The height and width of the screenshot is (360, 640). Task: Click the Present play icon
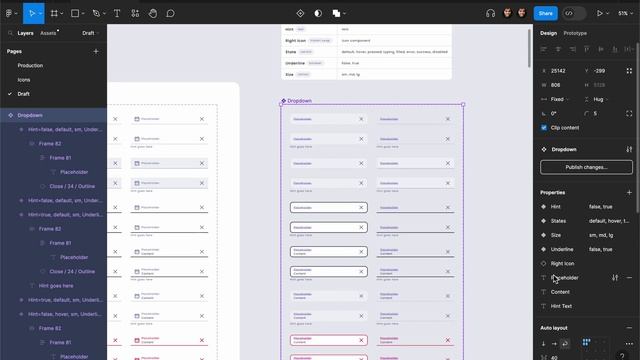(x=600, y=13)
